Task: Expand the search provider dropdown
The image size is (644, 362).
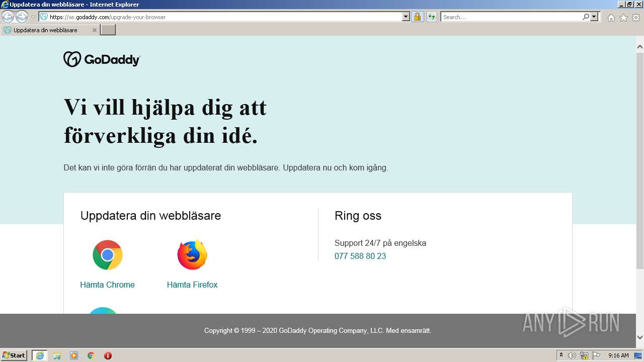Action: click(595, 17)
